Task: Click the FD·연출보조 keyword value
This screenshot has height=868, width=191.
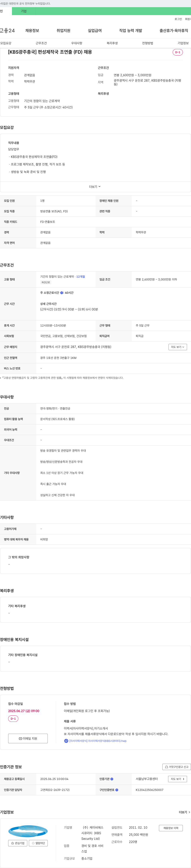Action: pyautogui.click(x=48, y=222)
